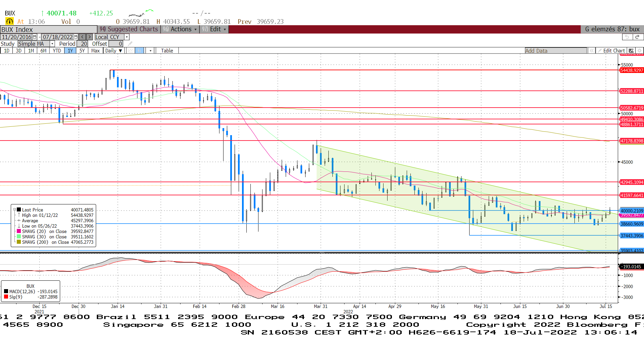Click the 52288.8711 price level label
Viewport: 644px width, 351px height.
point(632,91)
